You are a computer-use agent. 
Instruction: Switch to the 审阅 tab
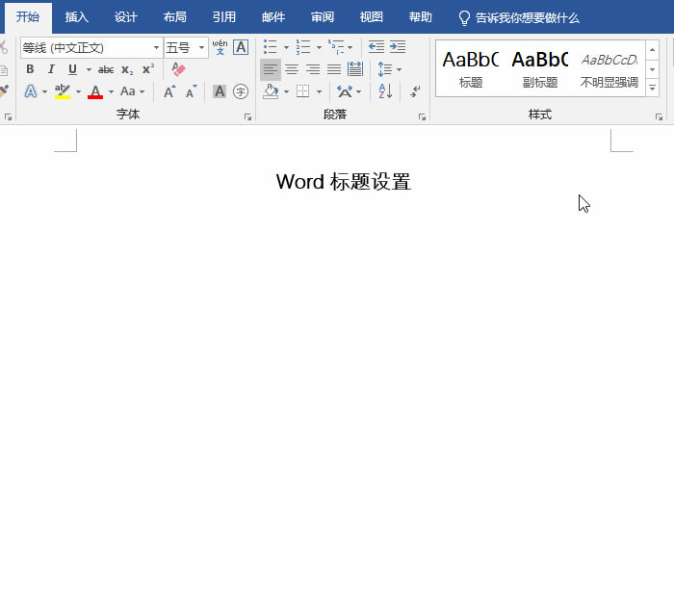point(323,17)
